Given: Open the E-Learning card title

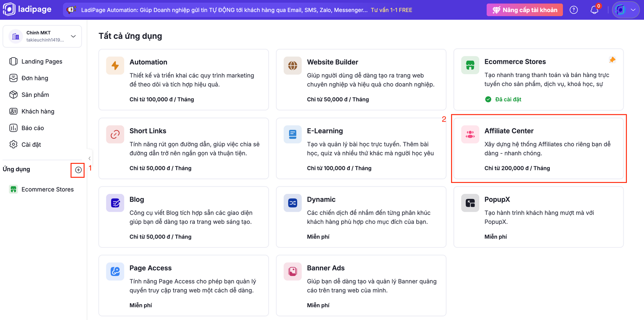Looking at the screenshot, I should pos(325,131).
